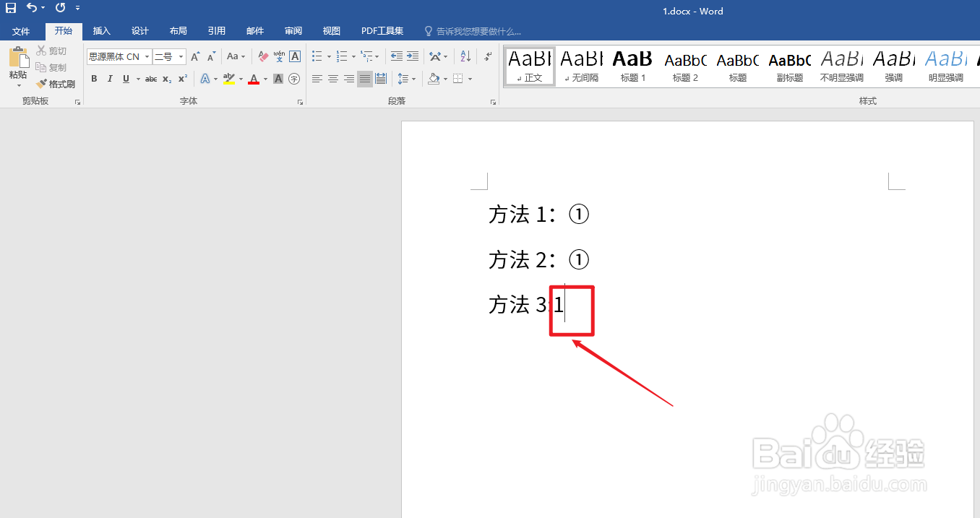
Task: Open the Aa change case dropdown
Action: (236, 56)
